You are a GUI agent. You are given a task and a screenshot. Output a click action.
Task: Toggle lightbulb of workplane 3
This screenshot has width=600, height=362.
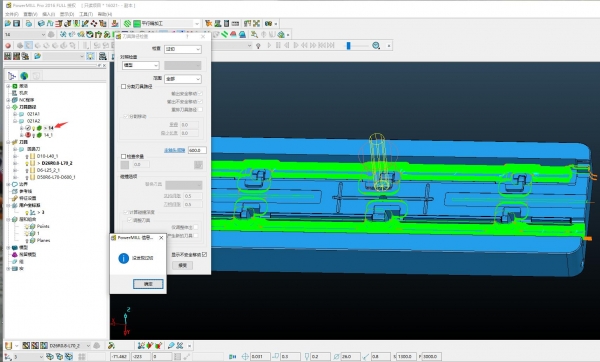(27, 212)
